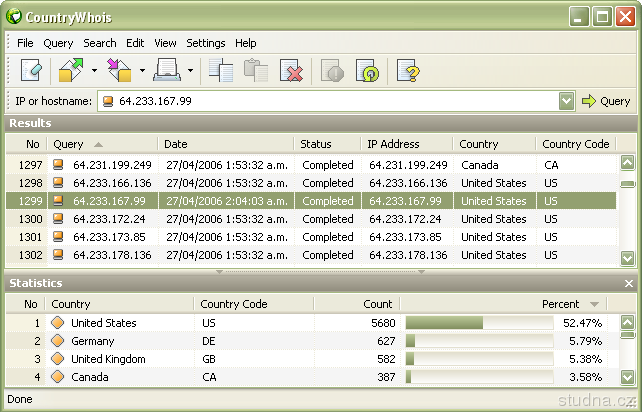This screenshot has width=642, height=412.
Task: Click the new document toolbar icon
Action: click(x=31, y=71)
